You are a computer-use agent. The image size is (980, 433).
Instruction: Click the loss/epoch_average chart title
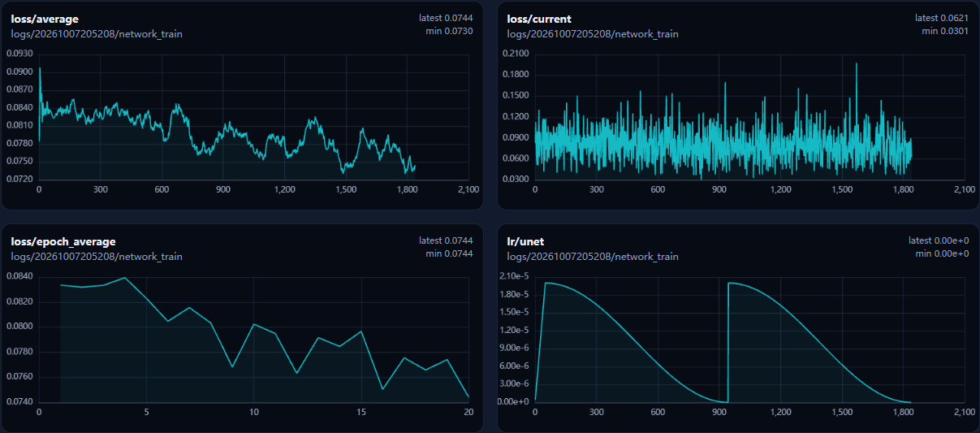tap(63, 241)
